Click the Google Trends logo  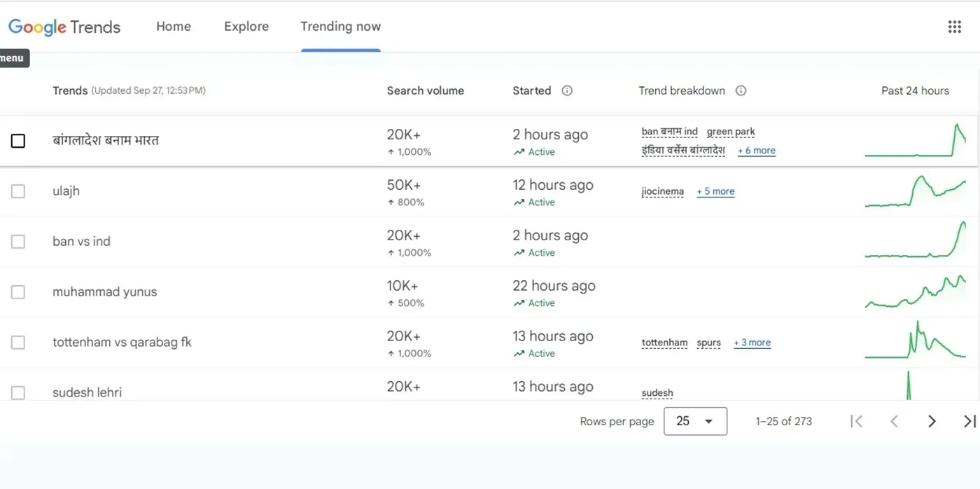point(64,27)
